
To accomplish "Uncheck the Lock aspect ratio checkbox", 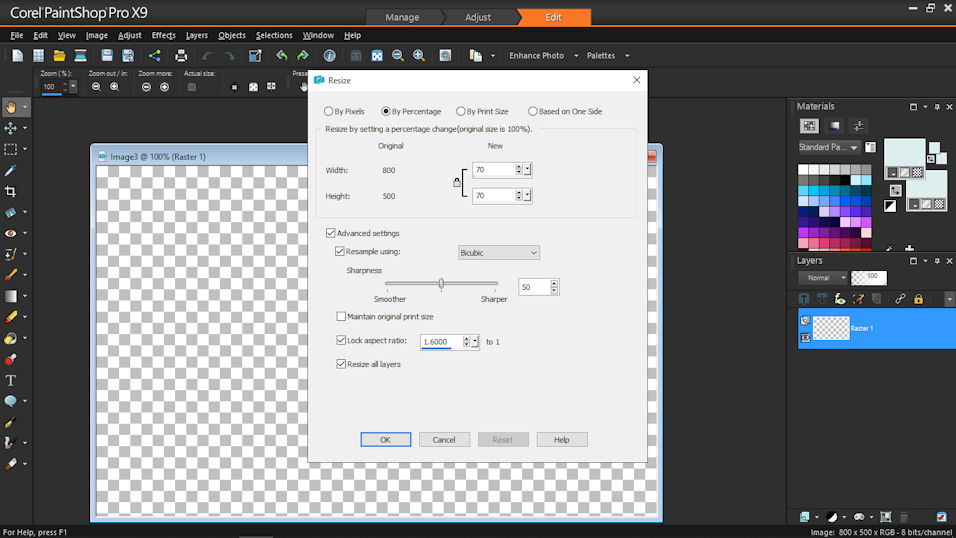I will click(x=341, y=341).
